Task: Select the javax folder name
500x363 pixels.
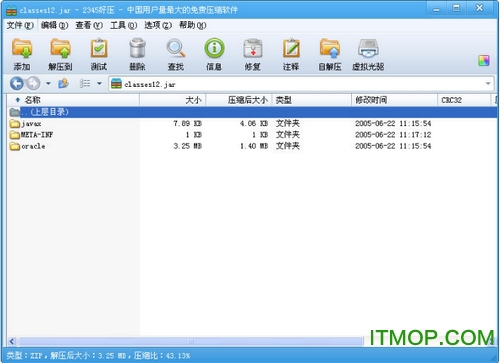Action: tap(31, 124)
